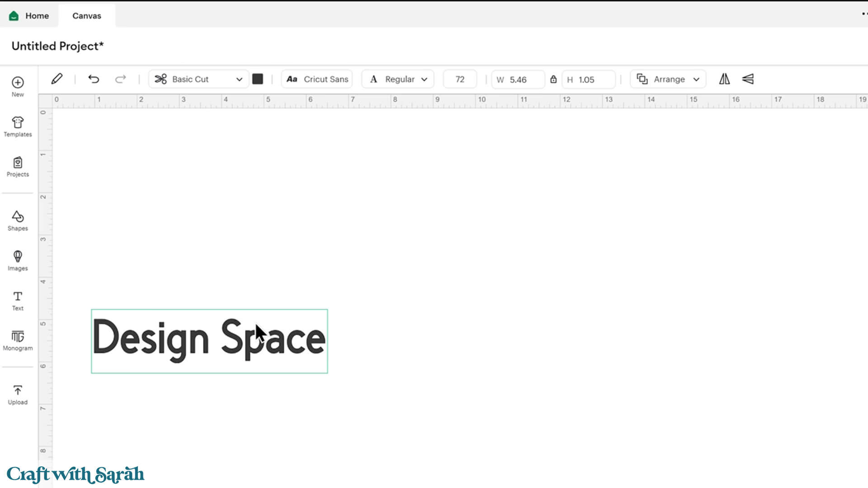Expand the Arrange dropdown
The width and height of the screenshot is (868, 488).
[x=668, y=79]
